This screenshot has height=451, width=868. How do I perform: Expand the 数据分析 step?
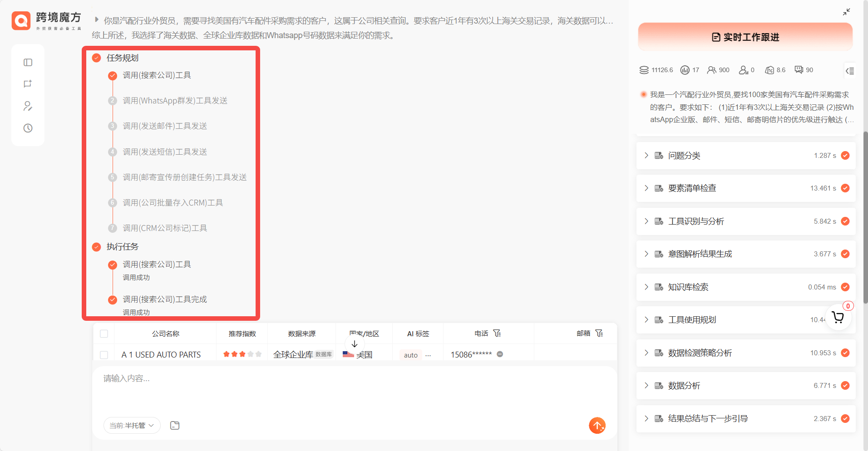coord(646,386)
